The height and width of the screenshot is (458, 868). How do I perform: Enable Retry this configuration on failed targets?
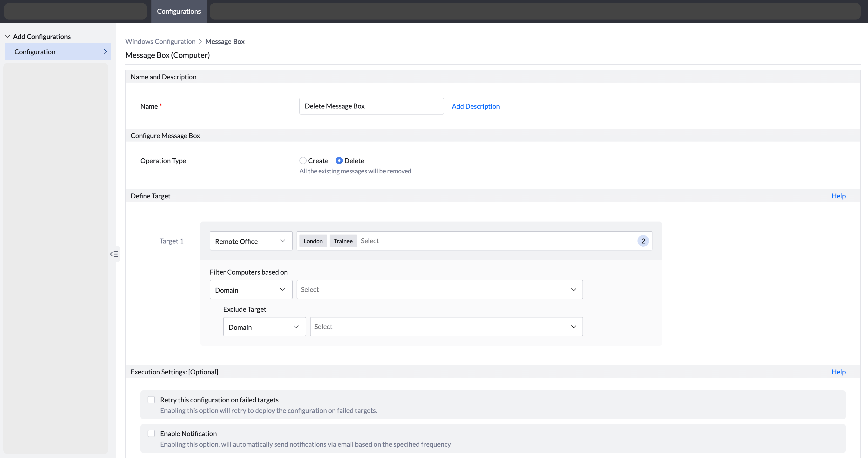click(x=151, y=400)
